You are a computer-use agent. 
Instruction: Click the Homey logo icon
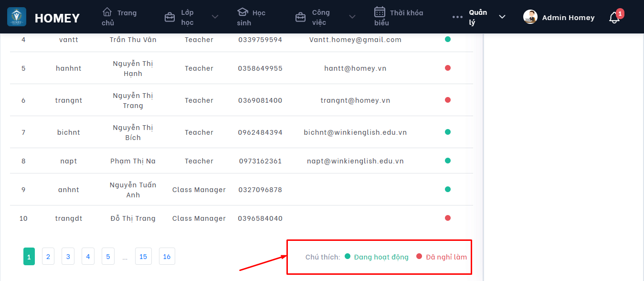point(17,17)
